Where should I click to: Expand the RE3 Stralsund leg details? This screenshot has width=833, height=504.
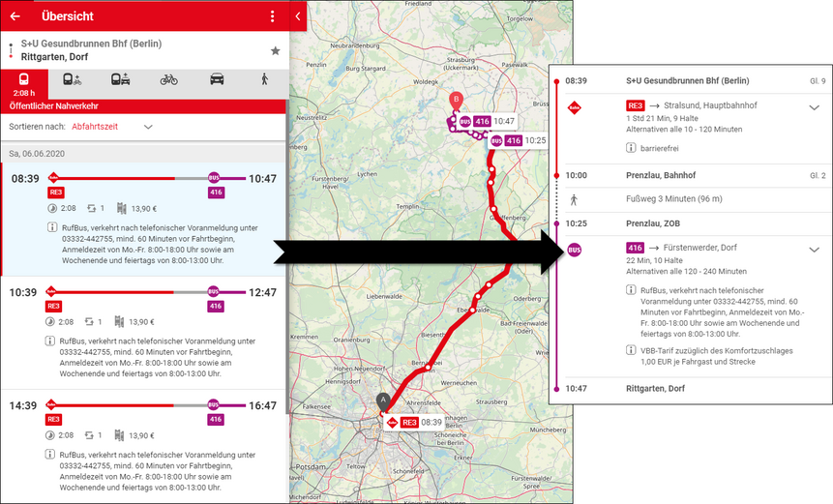point(814,107)
